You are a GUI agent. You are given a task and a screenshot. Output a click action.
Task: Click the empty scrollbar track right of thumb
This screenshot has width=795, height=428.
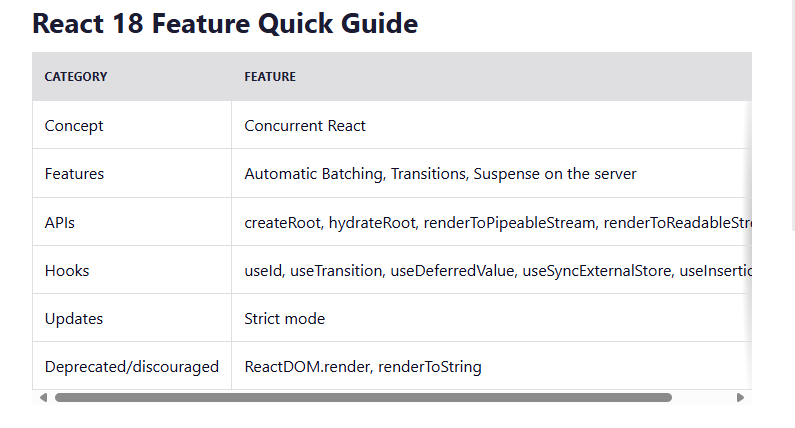(703, 397)
